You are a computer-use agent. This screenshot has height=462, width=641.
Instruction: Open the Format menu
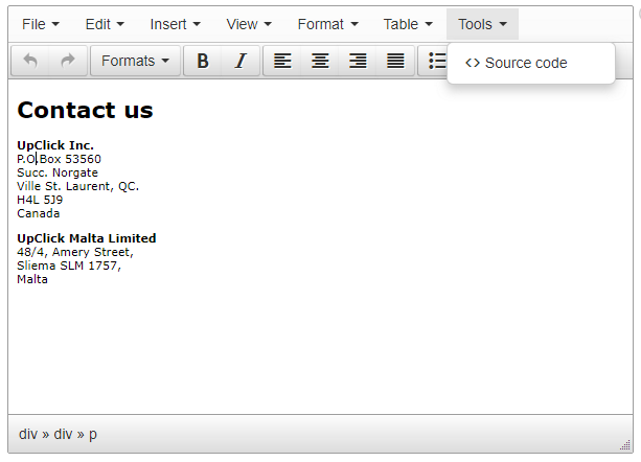click(327, 24)
